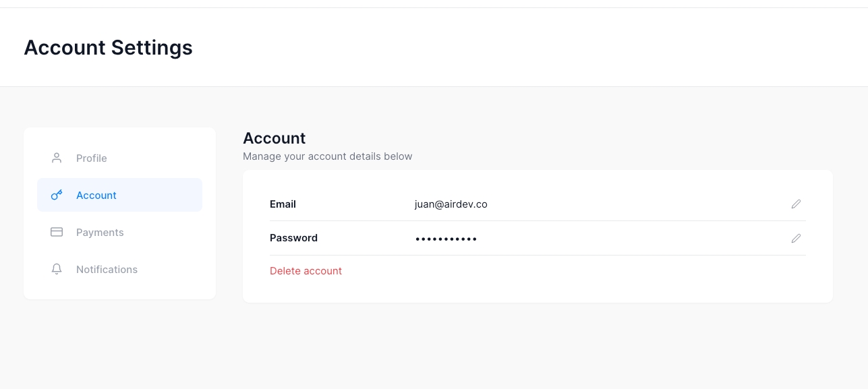Click the bold Email field label
This screenshot has width=868, height=389.
coord(283,204)
